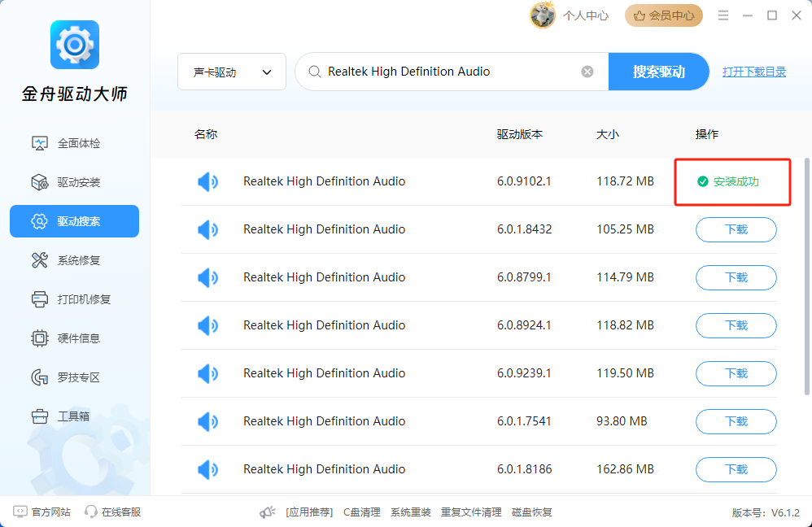Click the user avatar picture
Screen dimensions: 812x527
pyautogui.click(x=542, y=15)
